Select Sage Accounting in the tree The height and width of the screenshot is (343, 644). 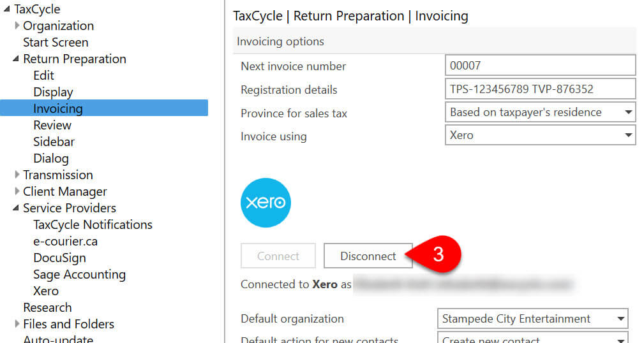click(x=79, y=275)
